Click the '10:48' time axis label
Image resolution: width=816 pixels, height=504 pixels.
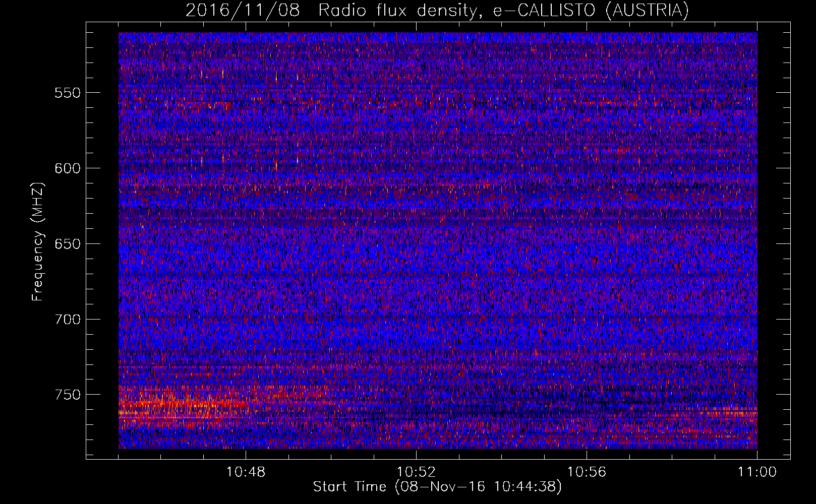tap(246, 472)
